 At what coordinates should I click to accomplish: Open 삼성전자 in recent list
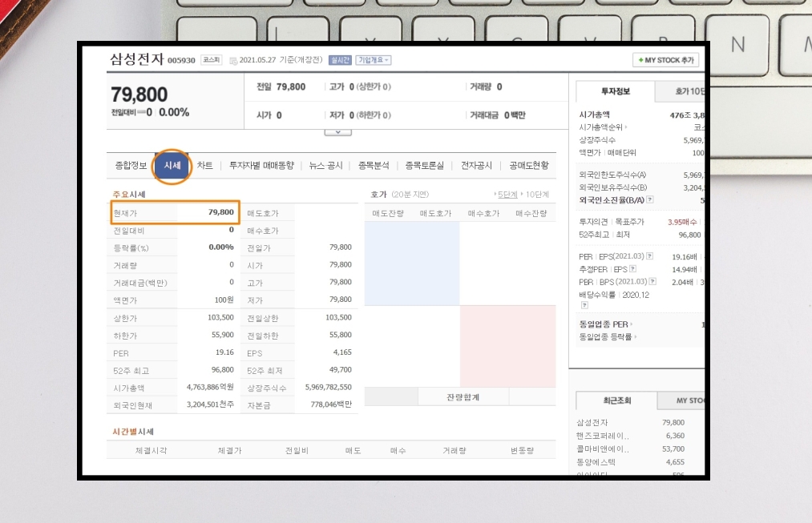592,423
